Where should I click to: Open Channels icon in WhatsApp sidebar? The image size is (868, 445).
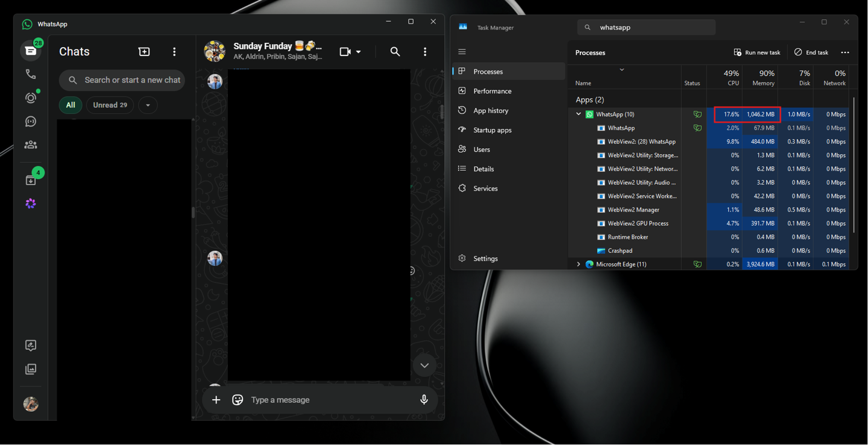31,122
